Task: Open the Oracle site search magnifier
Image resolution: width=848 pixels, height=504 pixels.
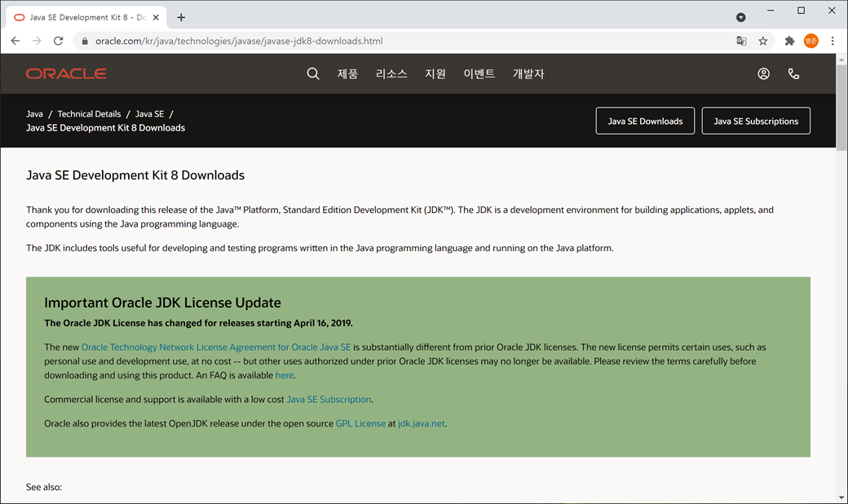Action: 312,73
